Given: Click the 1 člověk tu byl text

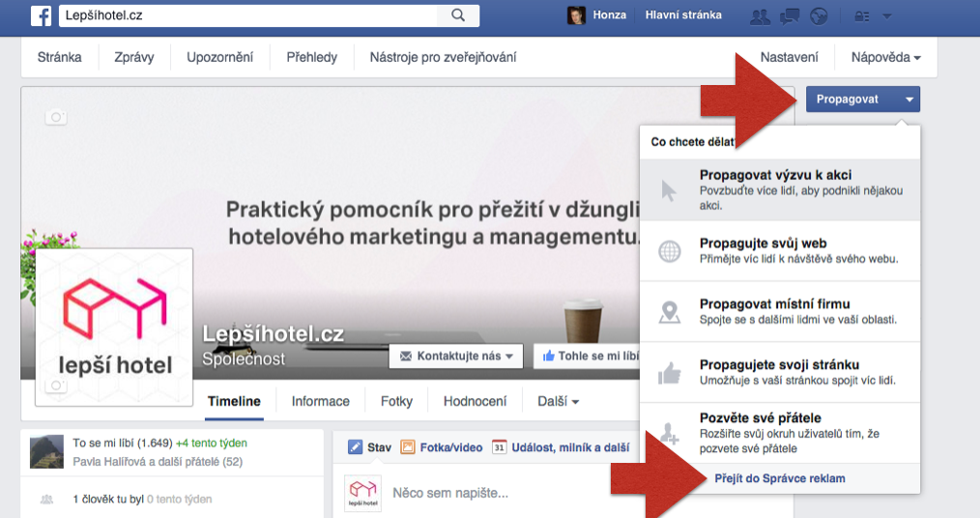Looking at the screenshot, I should pos(108,500).
